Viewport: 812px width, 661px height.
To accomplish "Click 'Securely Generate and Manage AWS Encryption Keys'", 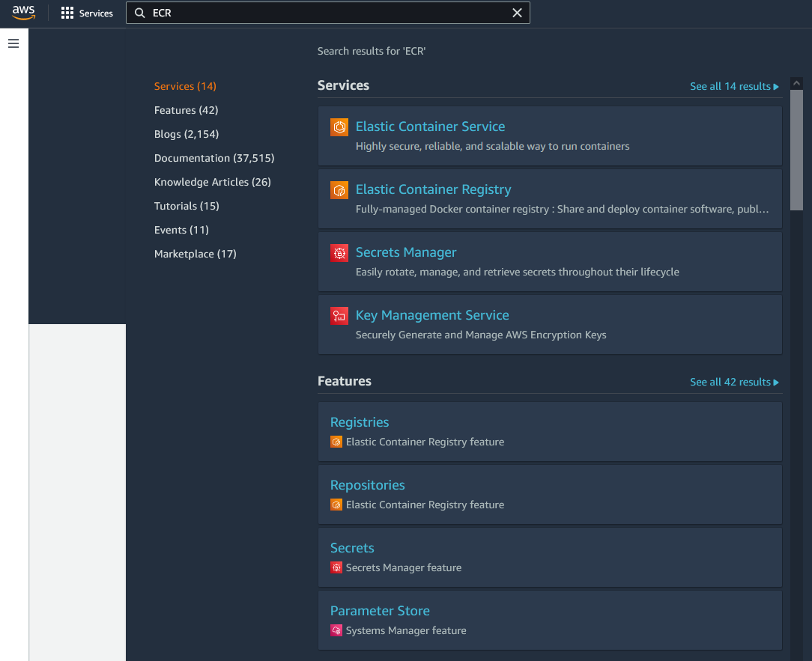I will tap(481, 335).
